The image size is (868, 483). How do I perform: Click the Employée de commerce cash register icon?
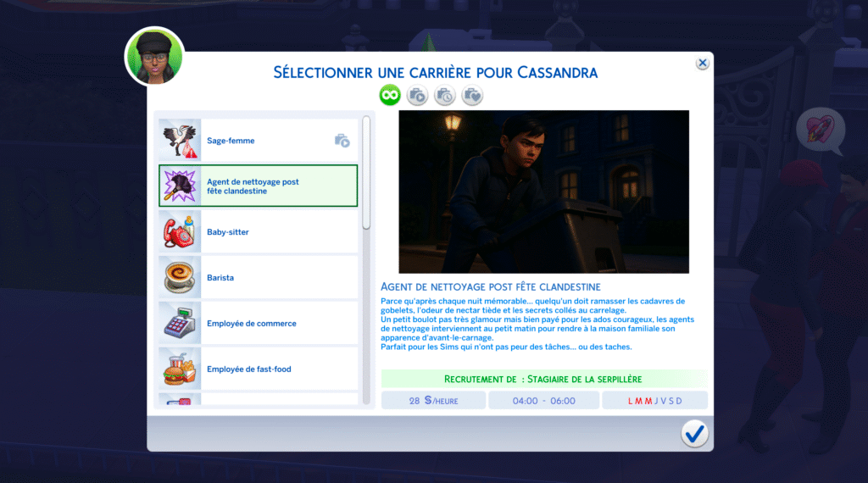pos(180,323)
